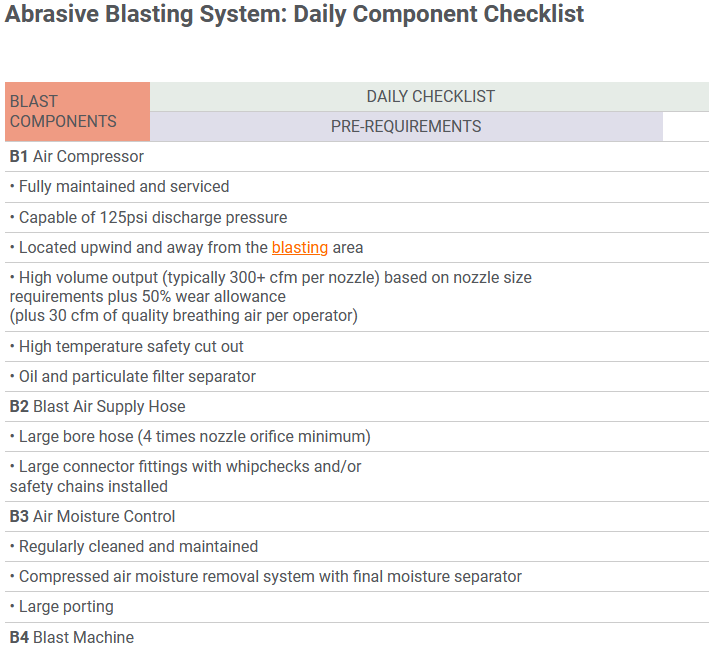Select the "B1 Air Compressor" row
The width and height of the screenshot is (709, 649).
[77, 156]
